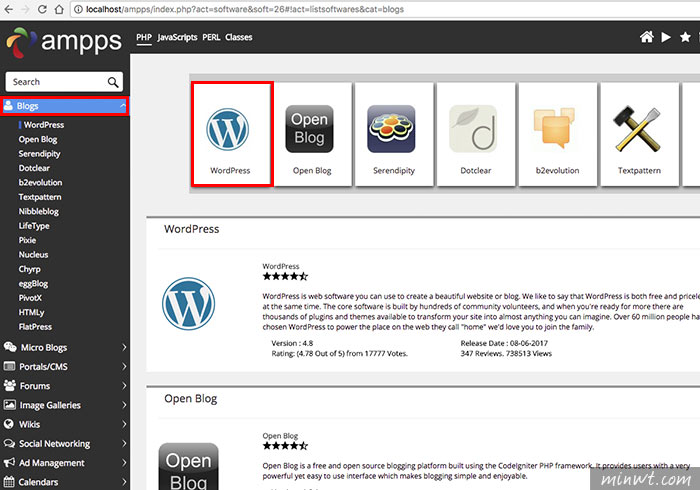Click the browser home icon
The height and width of the screenshot is (490, 700).
(x=59, y=9)
